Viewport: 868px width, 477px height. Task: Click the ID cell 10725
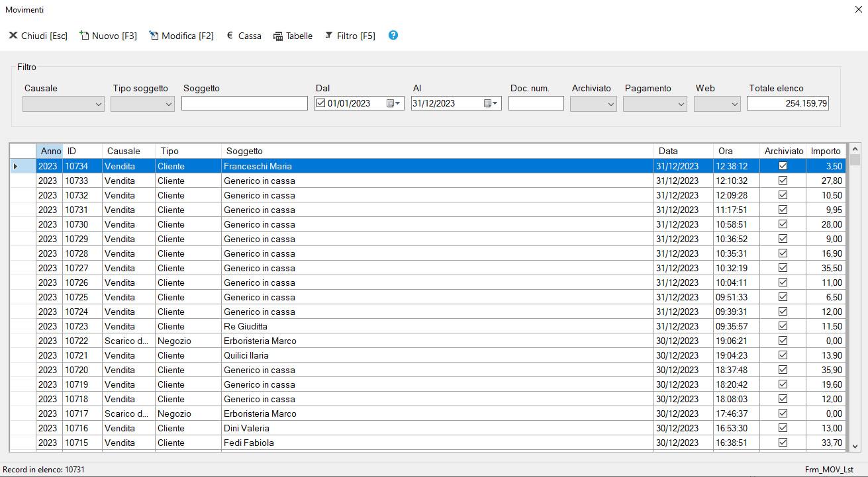click(83, 297)
